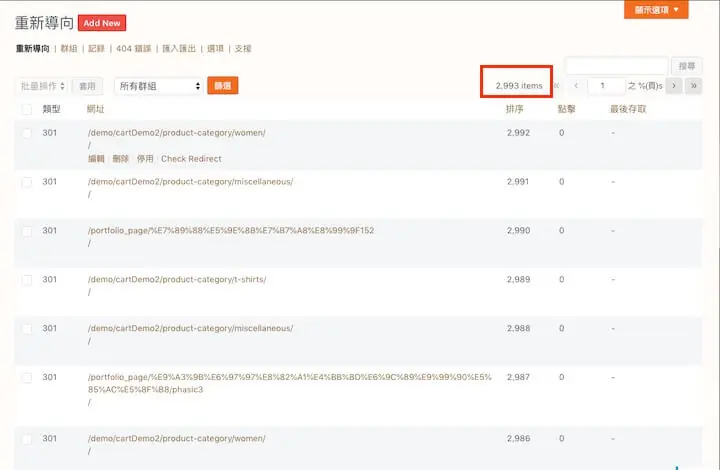This screenshot has height=470, width=720.
Task: Sort by the 排序 column header
Action: pyautogui.click(x=515, y=109)
